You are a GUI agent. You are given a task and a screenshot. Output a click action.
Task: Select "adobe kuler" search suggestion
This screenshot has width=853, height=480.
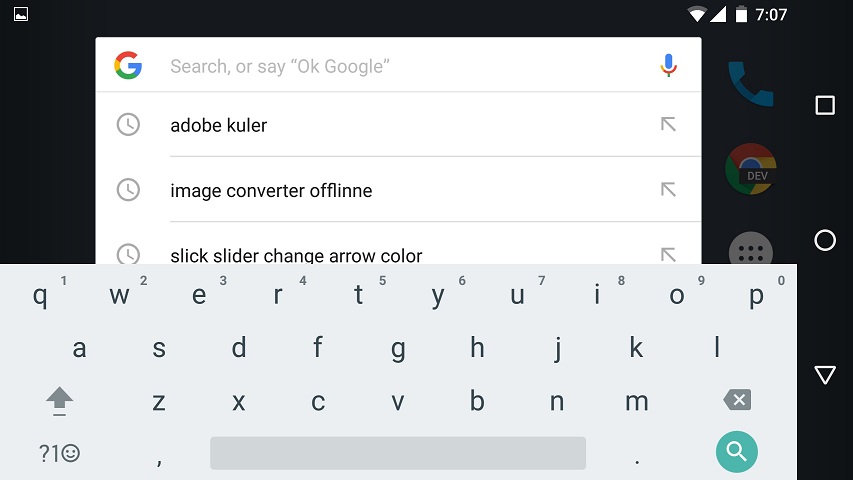coord(219,125)
